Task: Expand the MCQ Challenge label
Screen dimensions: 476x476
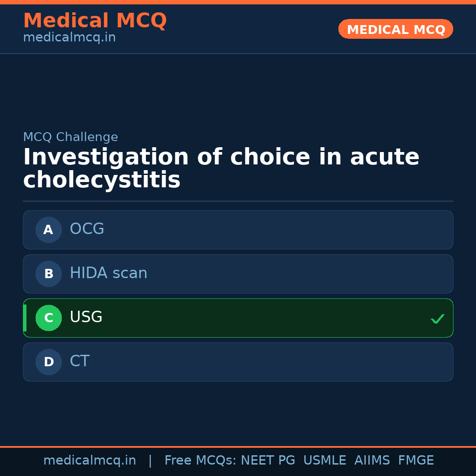Action: [71, 137]
